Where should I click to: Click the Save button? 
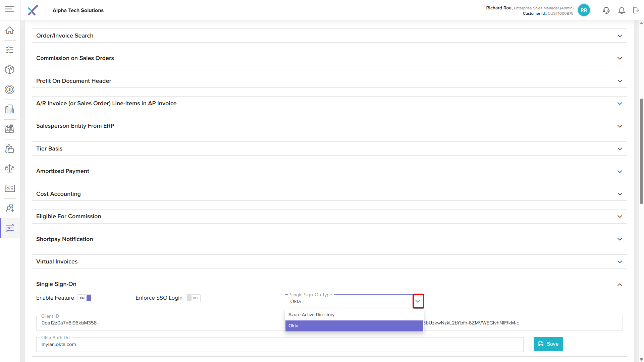coord(548,344)
